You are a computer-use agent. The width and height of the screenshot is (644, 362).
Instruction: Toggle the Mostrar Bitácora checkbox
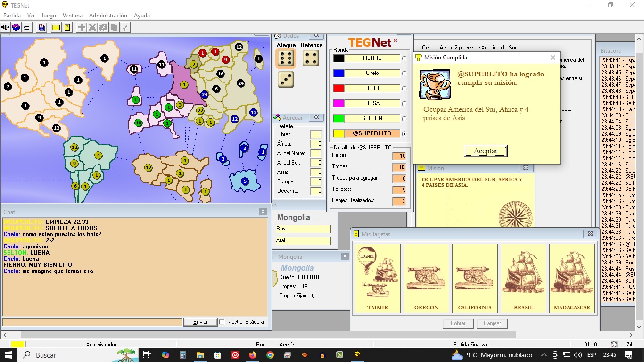[222, 322]
